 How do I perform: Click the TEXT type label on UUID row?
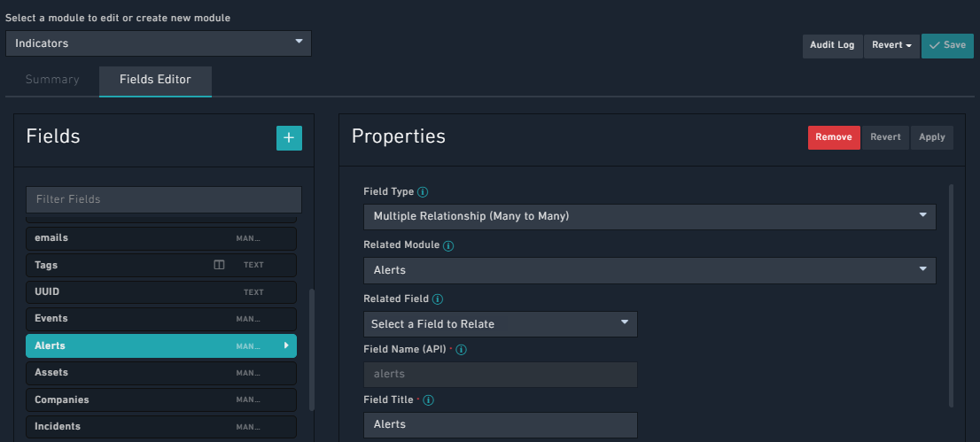tap(253, 292)
